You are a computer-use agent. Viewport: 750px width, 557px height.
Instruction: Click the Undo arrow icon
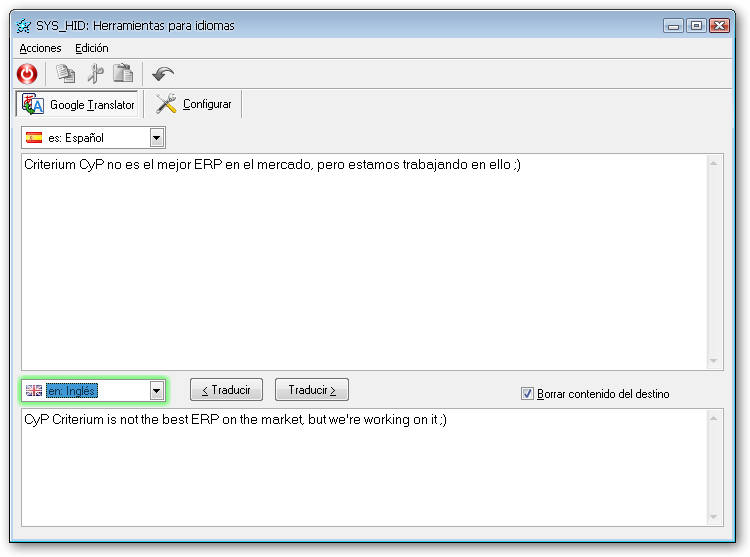click(x=163, y=74)
